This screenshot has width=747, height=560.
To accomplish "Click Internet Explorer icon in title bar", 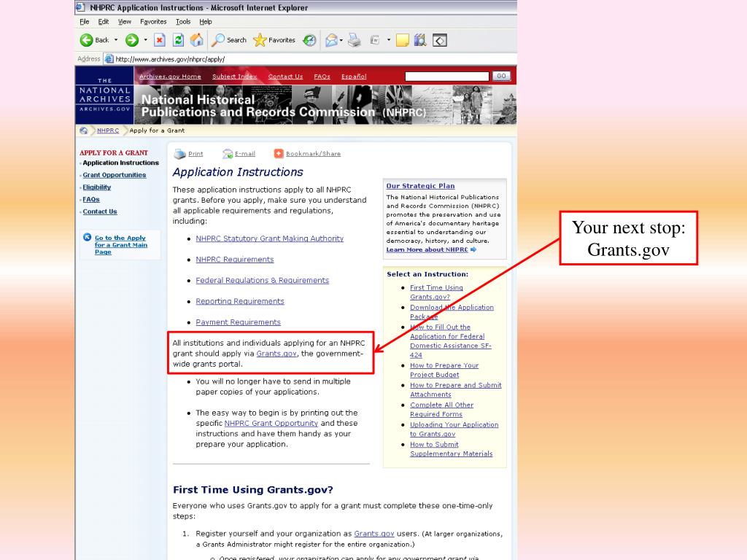I will [80, 7].
